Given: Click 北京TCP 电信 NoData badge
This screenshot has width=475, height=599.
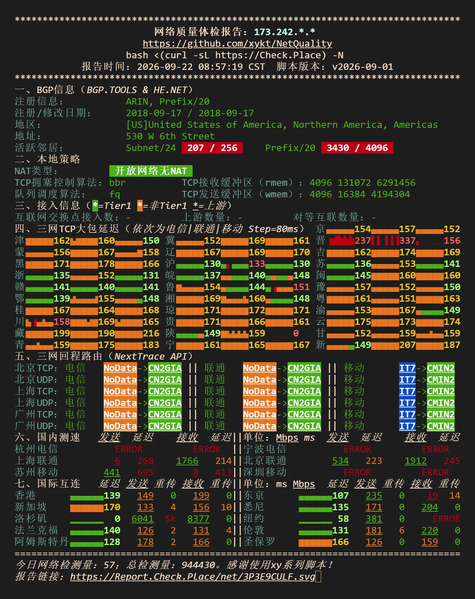Looking at the screenshot, I should pos(120,368).
